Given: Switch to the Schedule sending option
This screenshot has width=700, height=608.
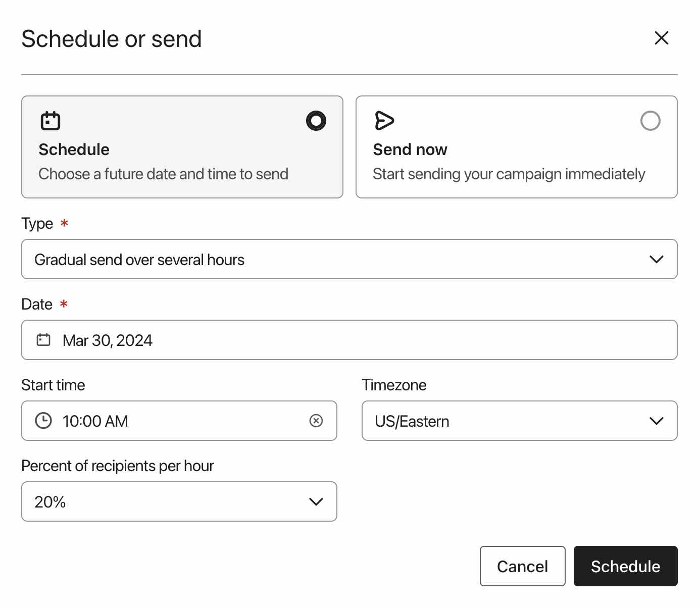Looking at the screenshot, I should pos(182,146).
